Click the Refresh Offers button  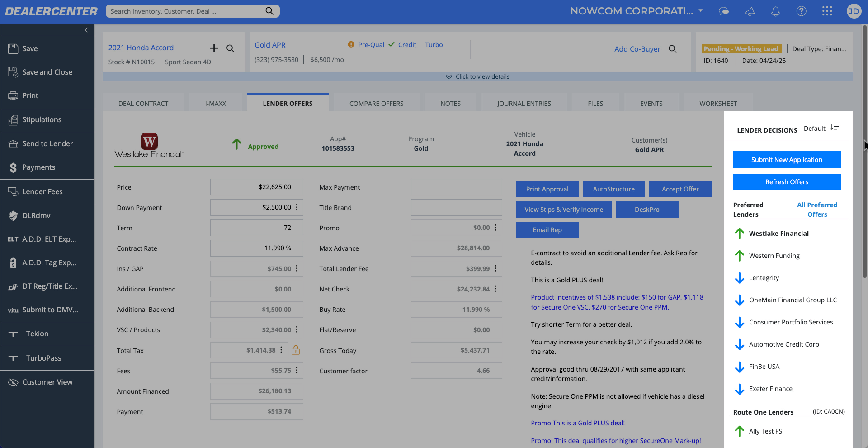pos(787,182)
